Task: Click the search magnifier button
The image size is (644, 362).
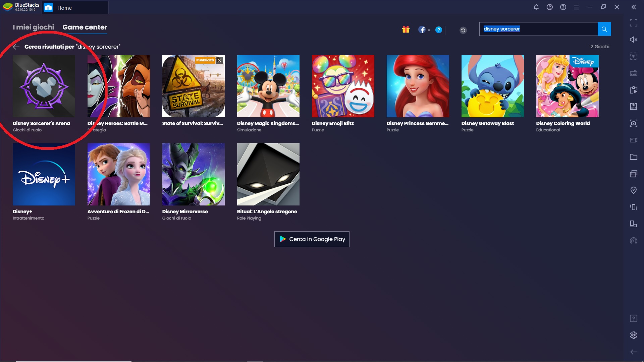Action: [604, 29]
